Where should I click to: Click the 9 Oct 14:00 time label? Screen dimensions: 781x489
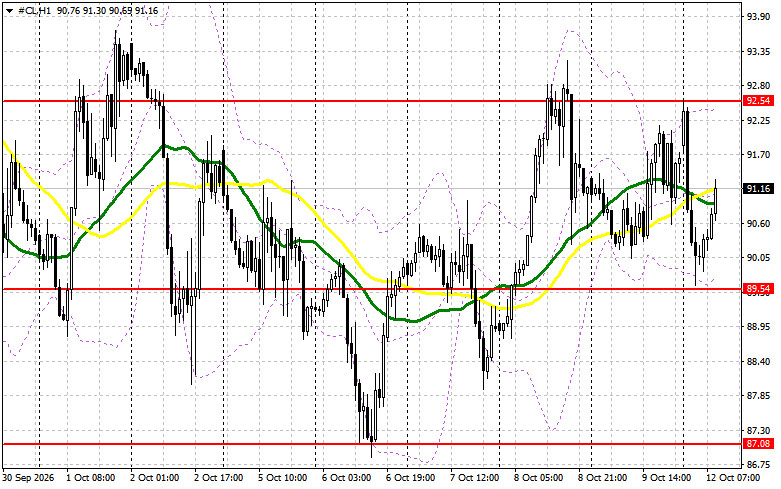click(x=666, y=478)
